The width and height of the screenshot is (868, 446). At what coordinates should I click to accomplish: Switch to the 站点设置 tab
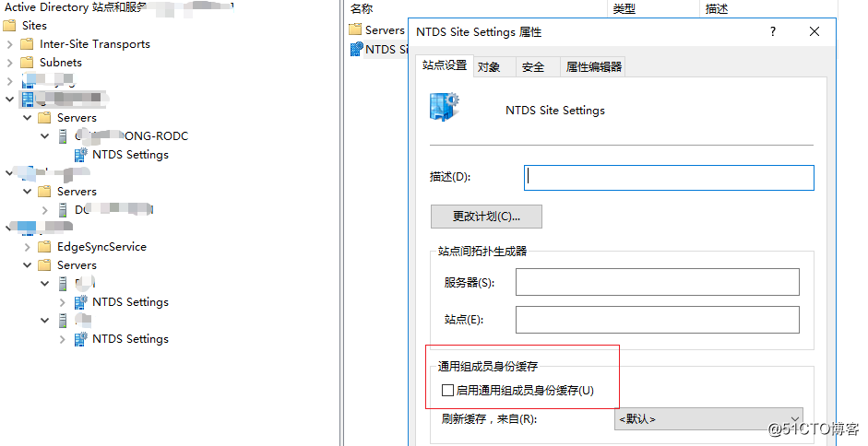(445, 65)
